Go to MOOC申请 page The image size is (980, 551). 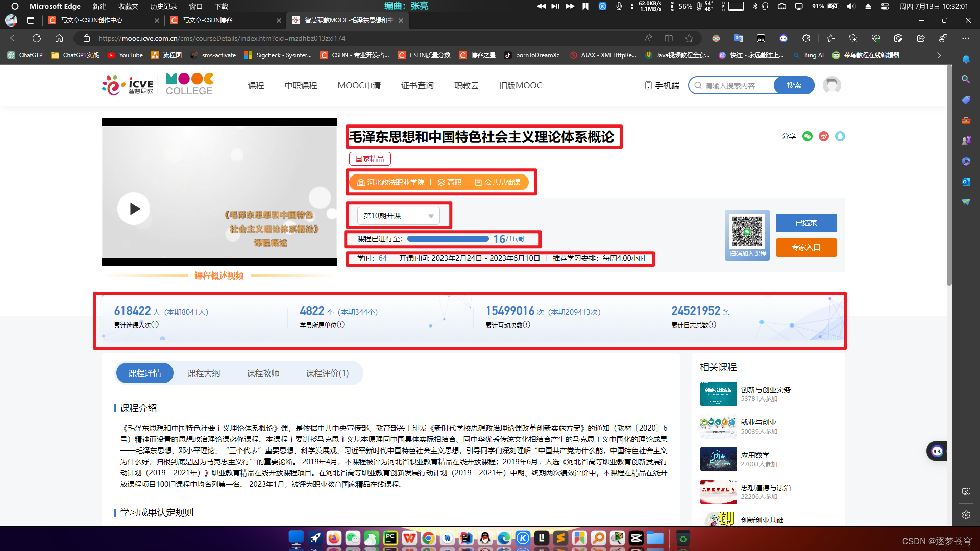click(x=359, y=85)
